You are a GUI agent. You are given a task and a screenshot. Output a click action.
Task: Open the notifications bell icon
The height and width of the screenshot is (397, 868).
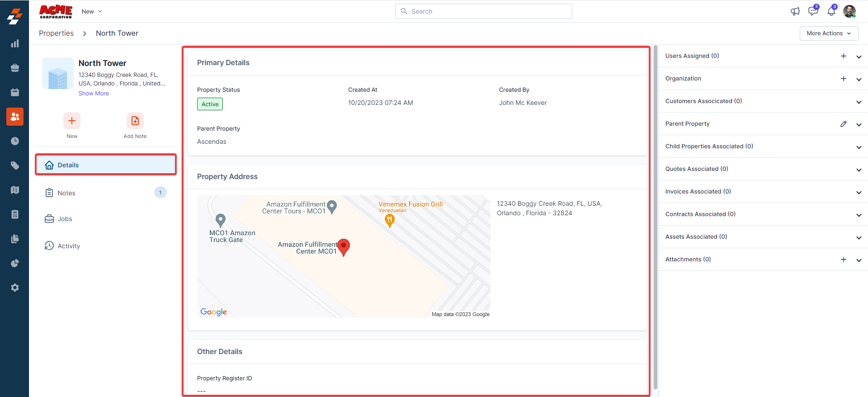pos(831,11)
